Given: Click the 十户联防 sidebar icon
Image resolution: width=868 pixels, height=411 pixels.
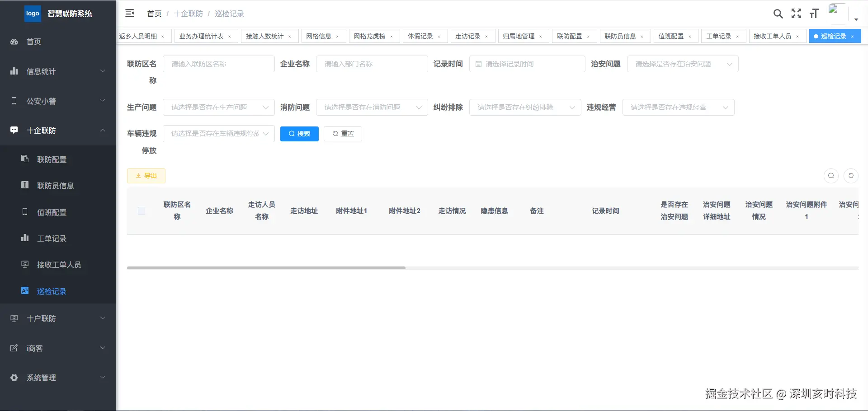Looking at the screenshot, I should pos(14,318).
